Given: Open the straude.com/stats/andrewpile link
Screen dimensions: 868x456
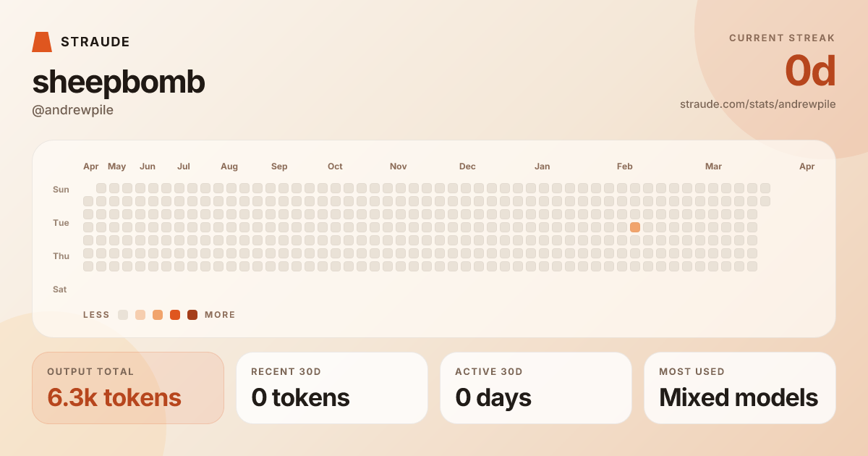Looking at the screenshot, I should [x=757, y=104].
